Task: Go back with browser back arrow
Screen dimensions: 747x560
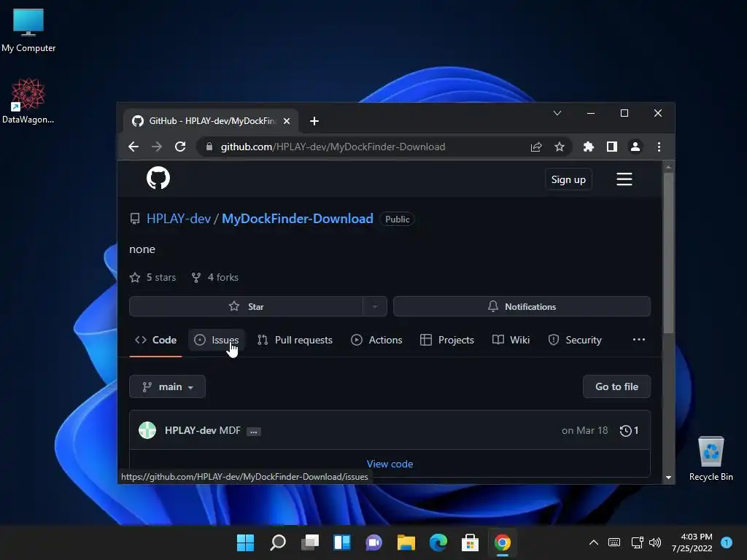Action: (133, 147)
